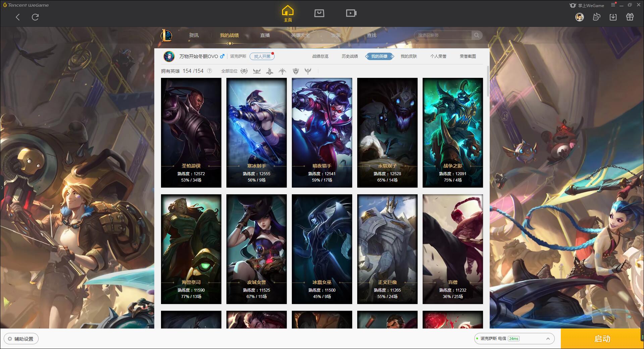Open the 我的皮肤 sub-tab

[x=409, y=56]
